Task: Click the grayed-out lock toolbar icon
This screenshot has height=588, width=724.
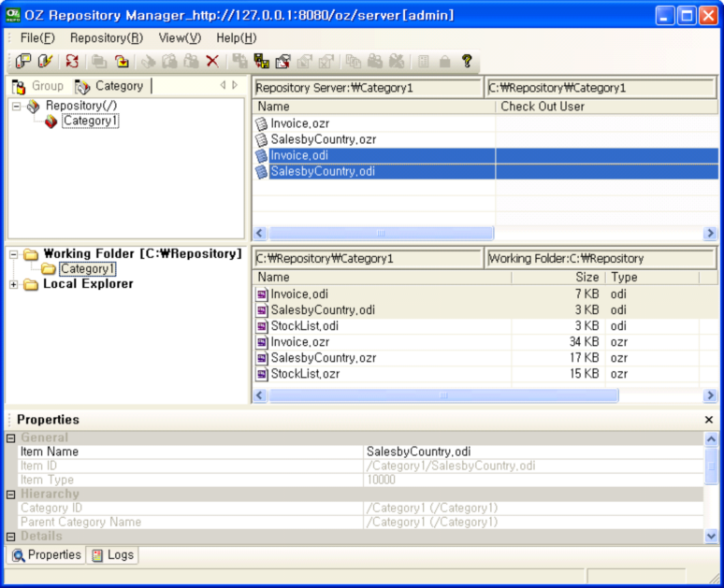Action: click(444, 61)
